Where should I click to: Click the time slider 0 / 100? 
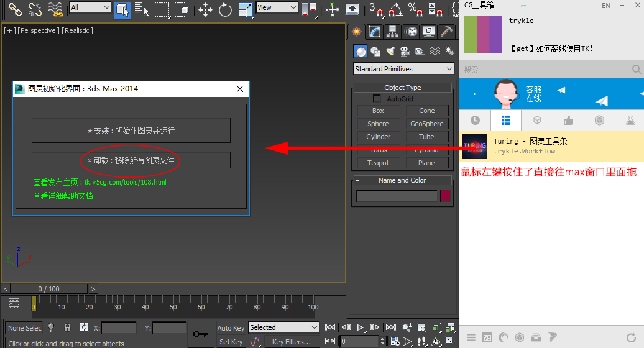point(49,289)
